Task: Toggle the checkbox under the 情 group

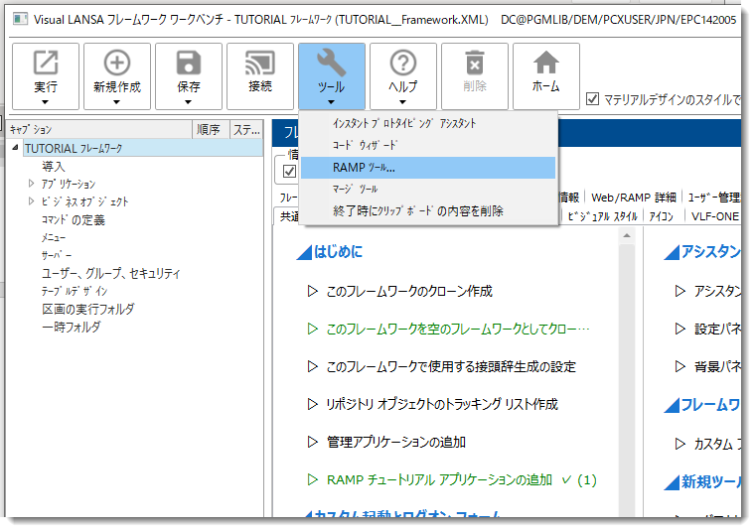Action: point(289,172)
